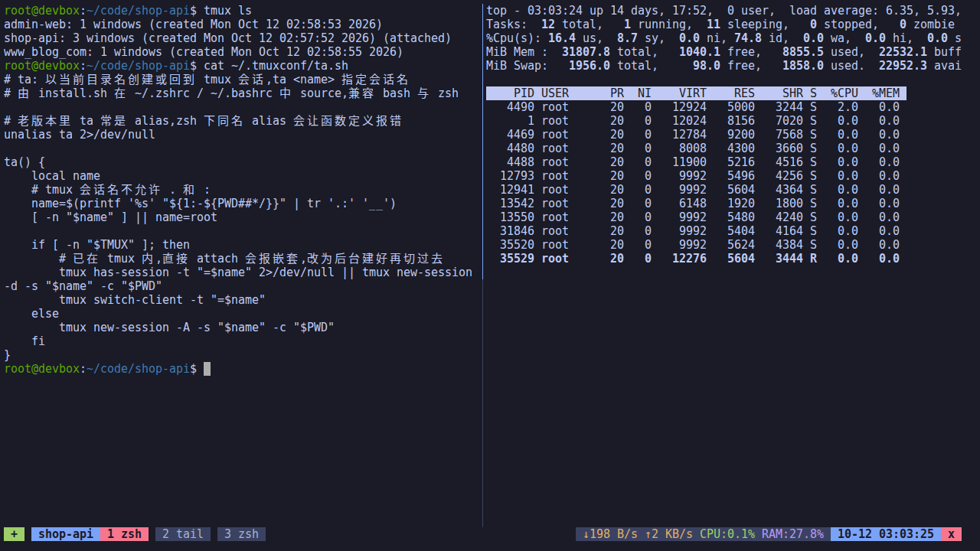The image size is (980, 551).
Task: Click the PID column header in top
Action: pos(524,93)
